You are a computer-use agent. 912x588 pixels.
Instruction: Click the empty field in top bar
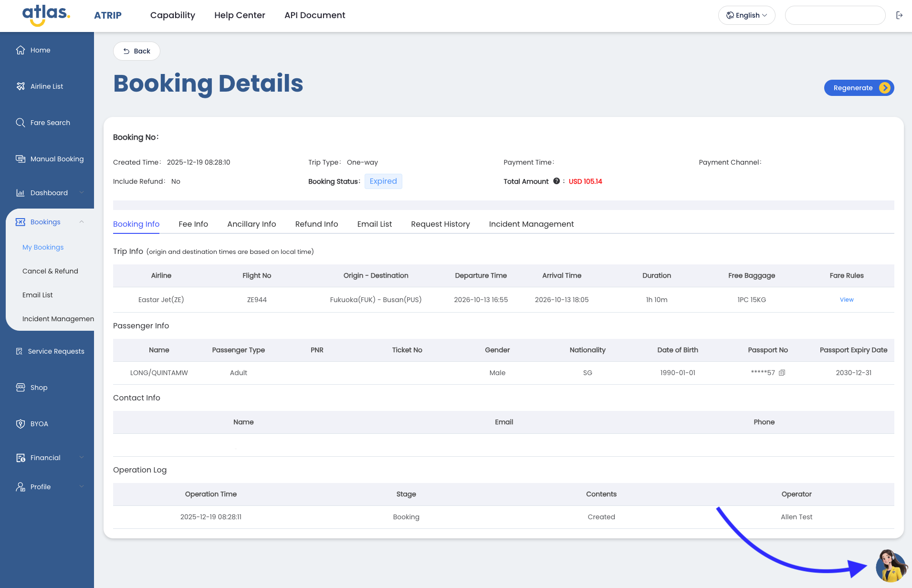pos(835,15)
